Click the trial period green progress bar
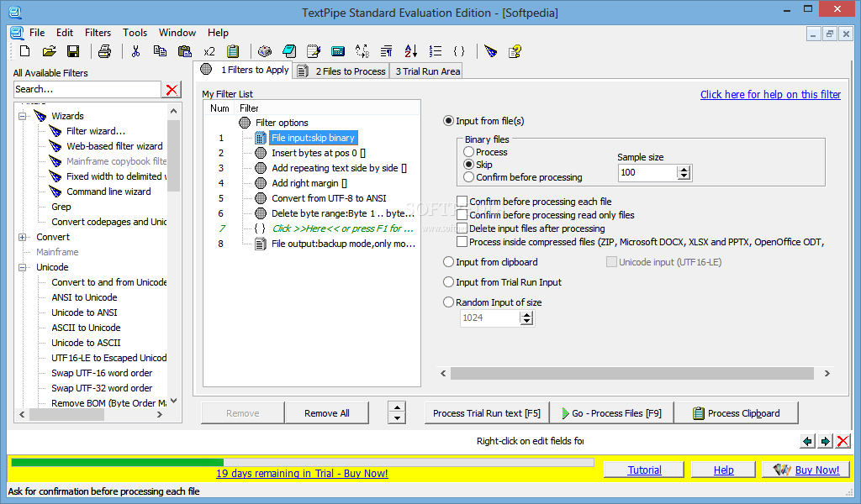 (x=118, y=462)
